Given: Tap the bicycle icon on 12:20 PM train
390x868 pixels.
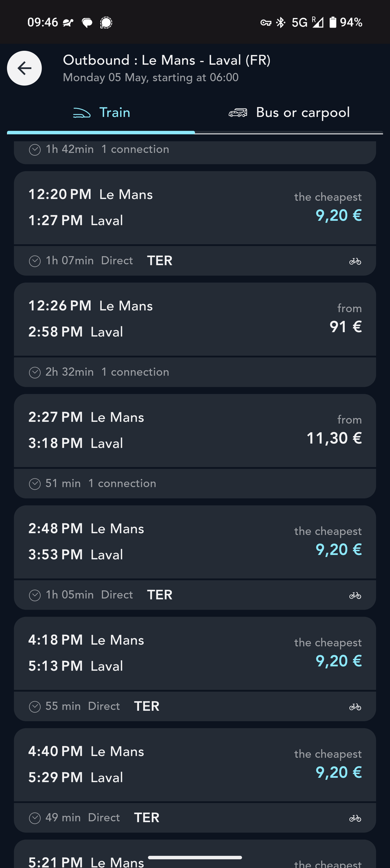Looking at the screenshot, I should tap(355, 261).
